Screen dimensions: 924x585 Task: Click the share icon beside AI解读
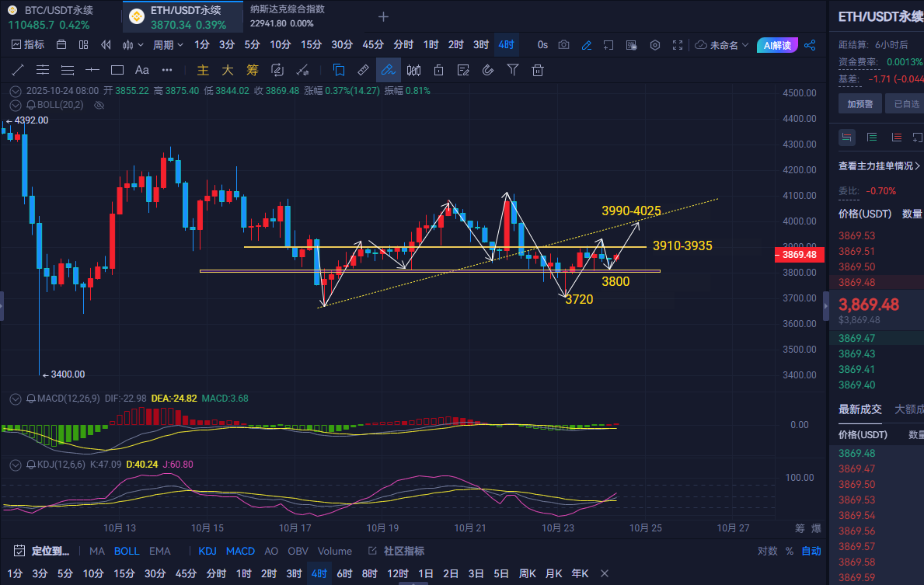point(811,45)
